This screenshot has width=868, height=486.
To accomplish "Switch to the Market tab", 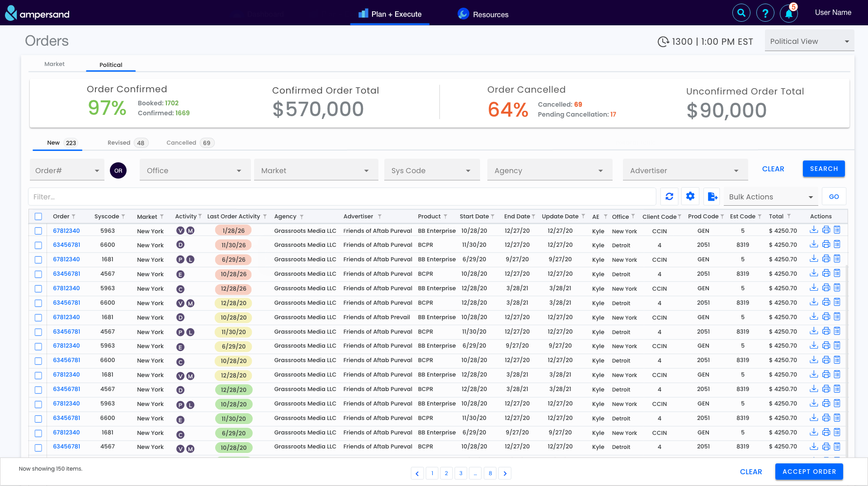I will click(54, 64).
